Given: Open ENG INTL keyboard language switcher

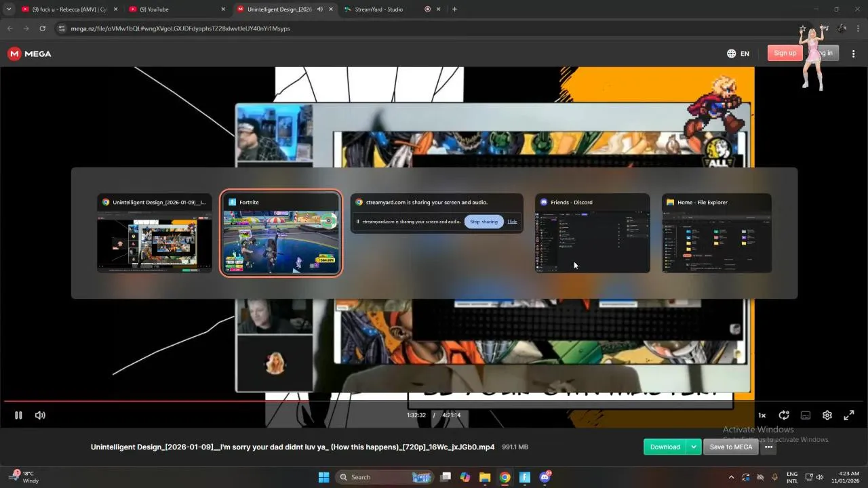Looking at the screenshot, I should click(792, 477).
